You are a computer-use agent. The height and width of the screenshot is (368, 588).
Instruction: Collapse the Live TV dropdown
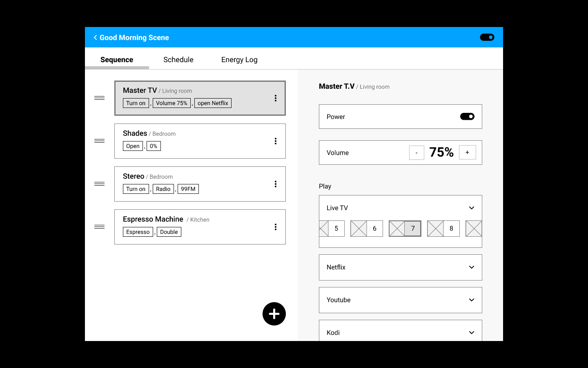pyautogui.click(x=472, y=208)
